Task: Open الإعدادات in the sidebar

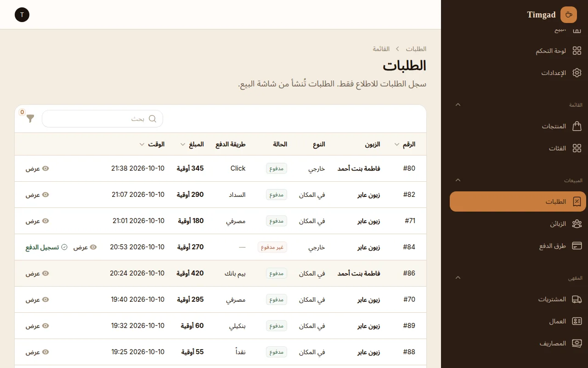Action: pos(518,73)
